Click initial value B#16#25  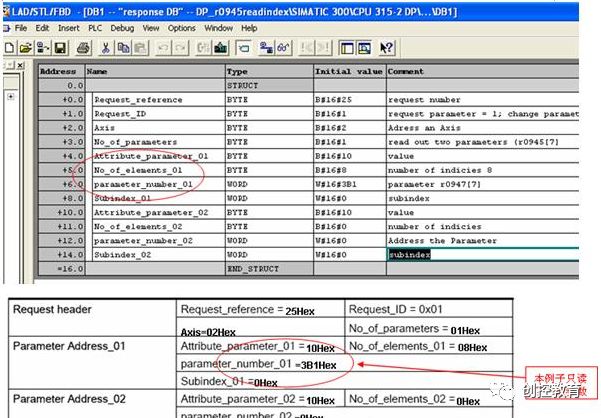(x=350, y=100)
